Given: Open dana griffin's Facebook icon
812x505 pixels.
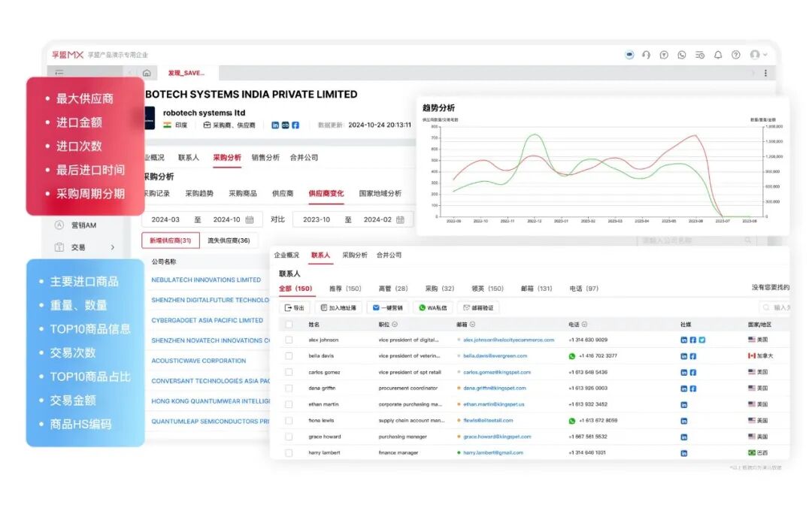Looking at the screenshot, I should coord(693,388).
